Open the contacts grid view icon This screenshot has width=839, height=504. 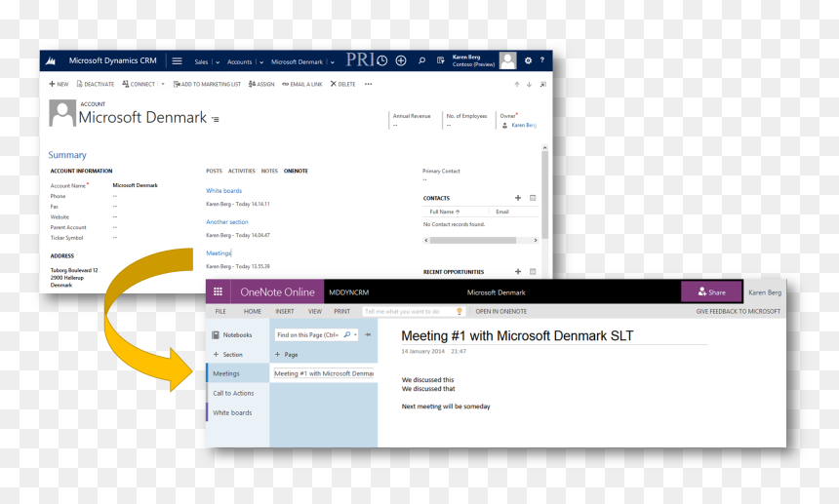533,198
